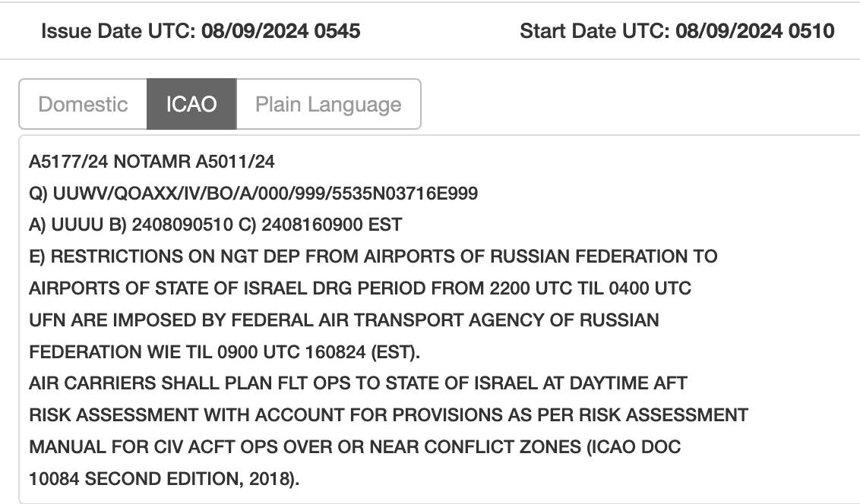
Task: Click the 10084 SECOND EDITION, 2018 text
Action: [164, 479]
